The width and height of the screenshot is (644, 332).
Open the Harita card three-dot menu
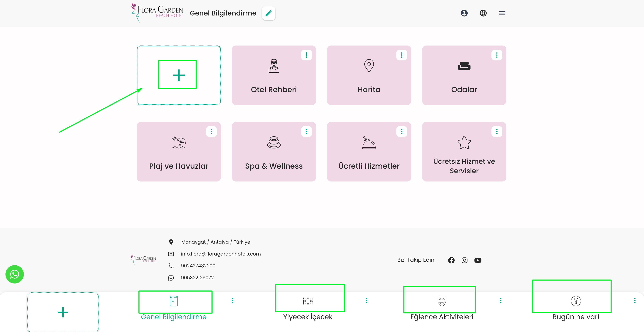[402, 55]
